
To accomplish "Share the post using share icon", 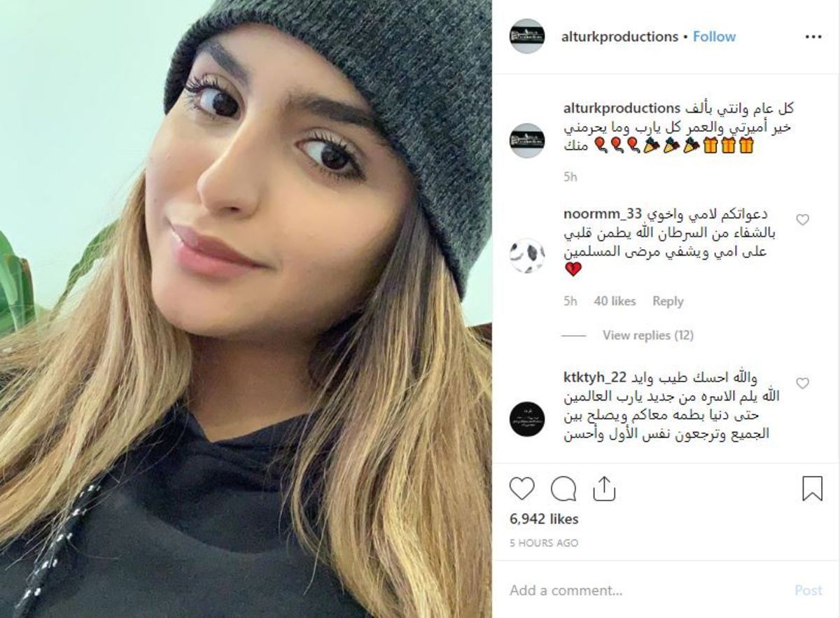I will (x=603, y=489).
